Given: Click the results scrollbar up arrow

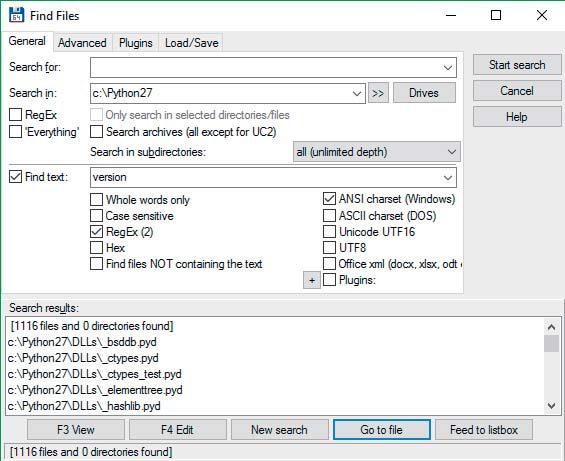Looking at the screenshot, I should 551,327.
